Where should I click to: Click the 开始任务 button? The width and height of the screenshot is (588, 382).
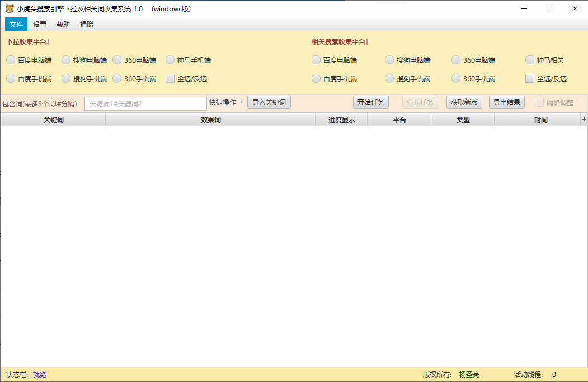[371, 102]
